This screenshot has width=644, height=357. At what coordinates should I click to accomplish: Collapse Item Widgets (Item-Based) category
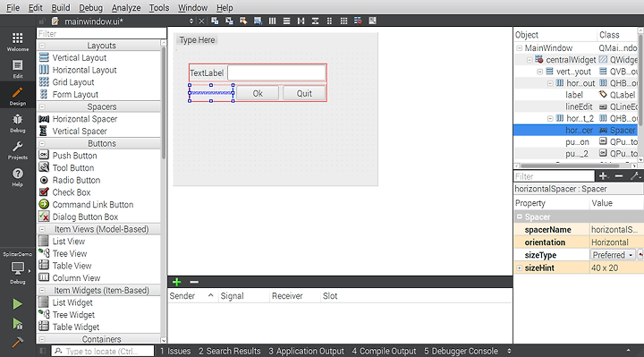pyautogui.click(x=42, y=291)
